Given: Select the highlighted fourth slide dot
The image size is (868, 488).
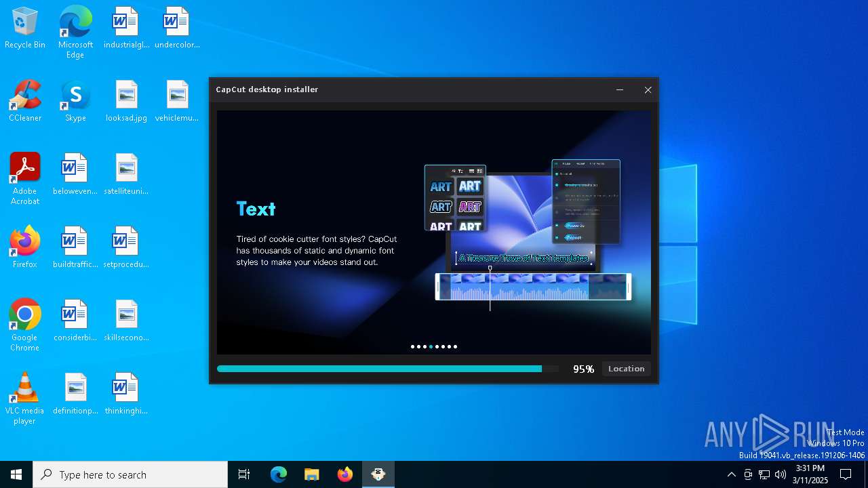Looking at the screenshot, I should (431, 346).
